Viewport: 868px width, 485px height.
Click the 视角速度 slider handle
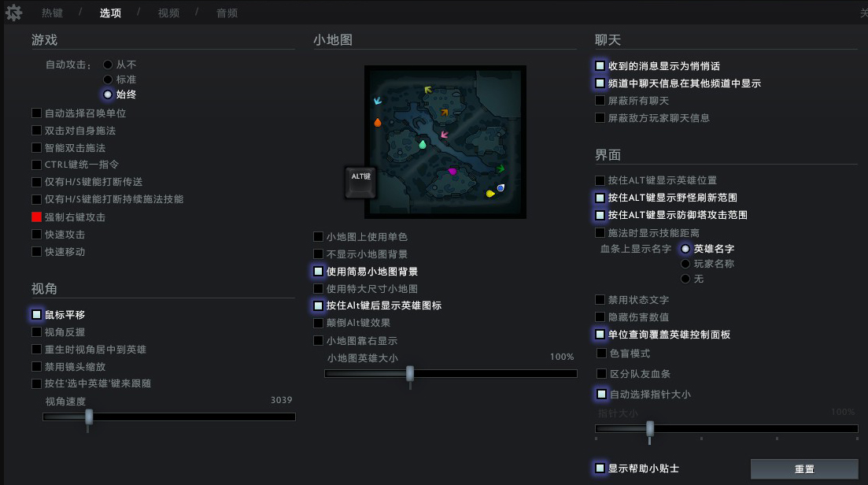click(89, 417)
